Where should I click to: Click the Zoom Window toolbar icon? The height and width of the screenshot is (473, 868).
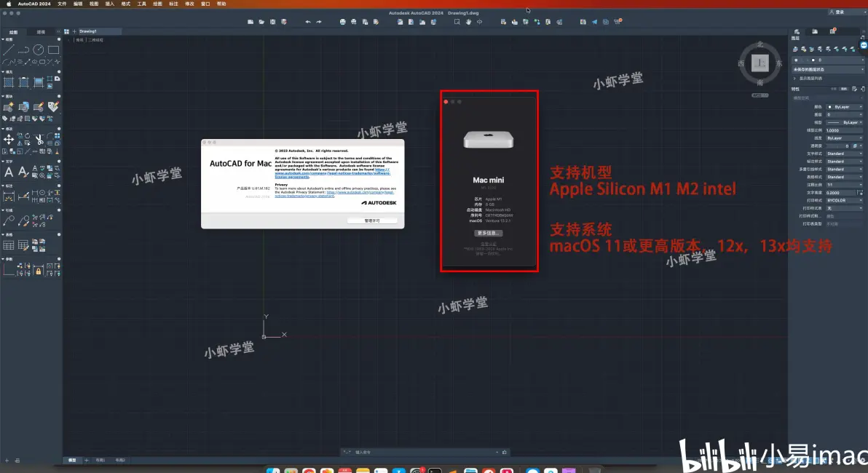pos(457,22)
